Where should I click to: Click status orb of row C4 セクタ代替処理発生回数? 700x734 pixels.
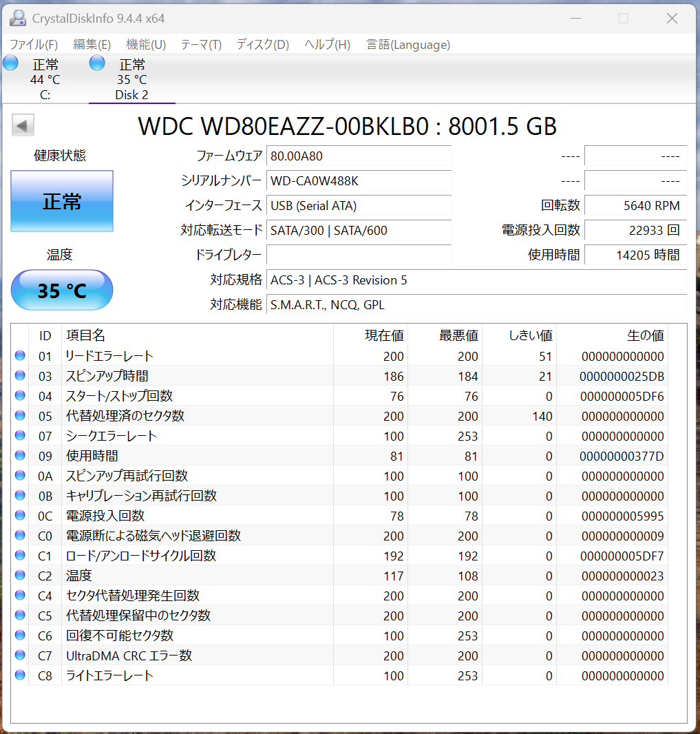pos(20,595)
